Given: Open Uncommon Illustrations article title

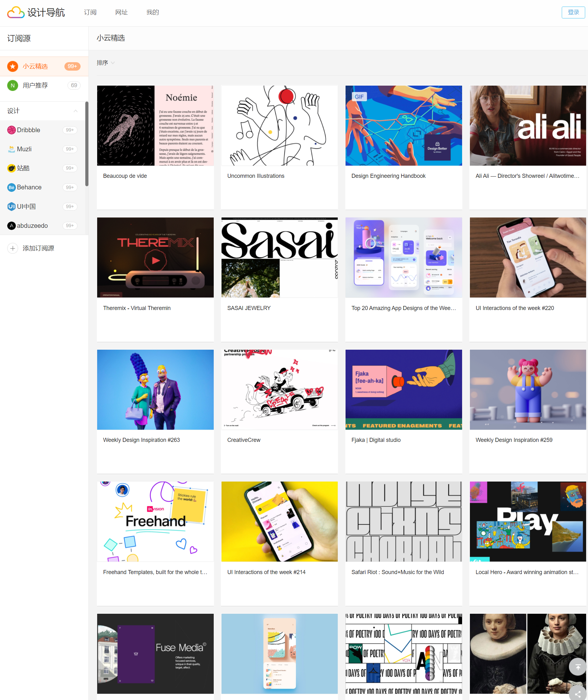Looking at the screenshot, I should pyautogui.click(x=256, y=176).
